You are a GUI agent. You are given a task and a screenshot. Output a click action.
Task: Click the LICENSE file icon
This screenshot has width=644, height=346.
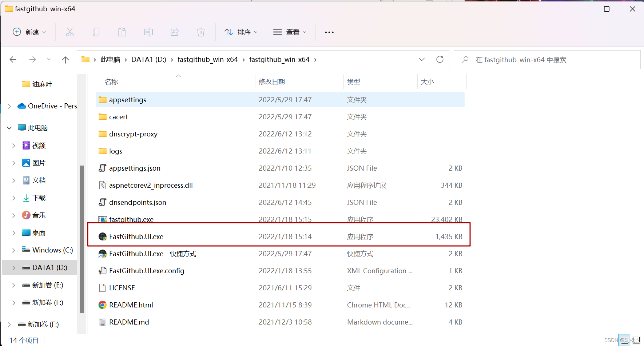pyautogui.click(x=103, y=288)
